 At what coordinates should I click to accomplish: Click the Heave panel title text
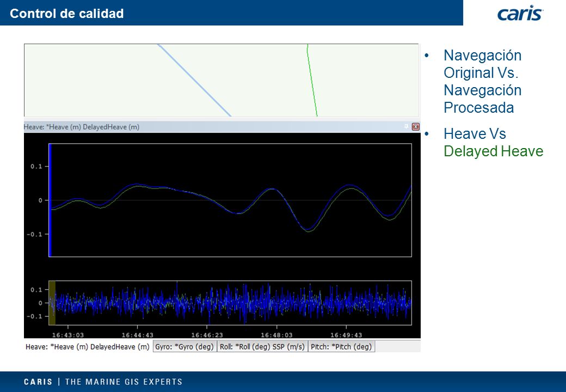pos(82,127)
